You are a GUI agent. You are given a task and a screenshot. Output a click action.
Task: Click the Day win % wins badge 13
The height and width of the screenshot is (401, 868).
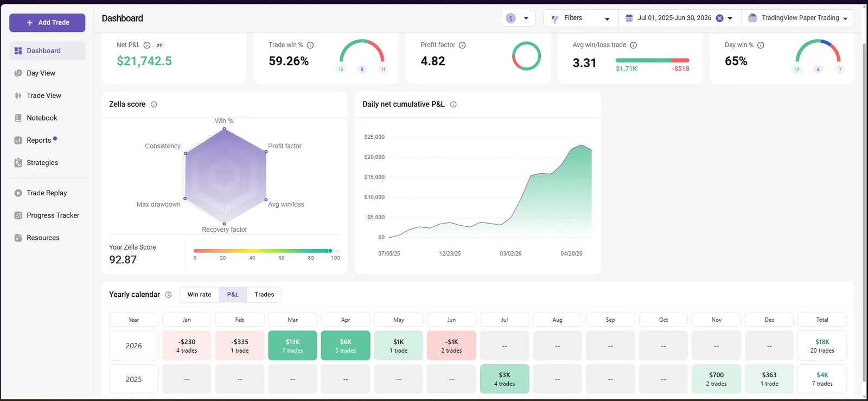(x=797, y=69)
